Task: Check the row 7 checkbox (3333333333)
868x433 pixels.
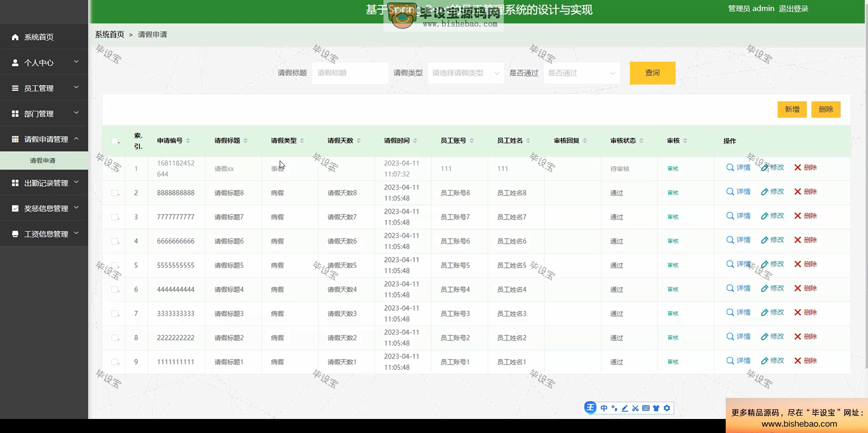Action: pos(114,313)
